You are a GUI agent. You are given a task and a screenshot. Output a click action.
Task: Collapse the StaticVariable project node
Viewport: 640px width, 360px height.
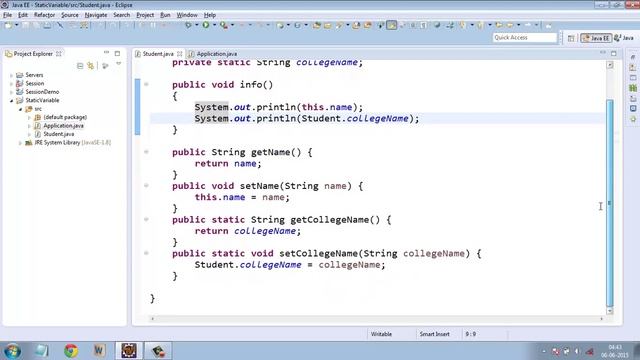click(x=11, y=100)
